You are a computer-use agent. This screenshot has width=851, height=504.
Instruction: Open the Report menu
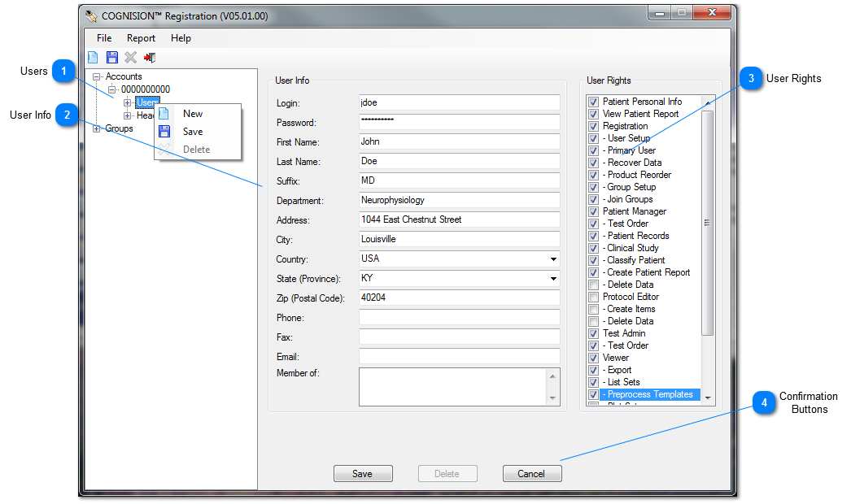pos(141,38)
